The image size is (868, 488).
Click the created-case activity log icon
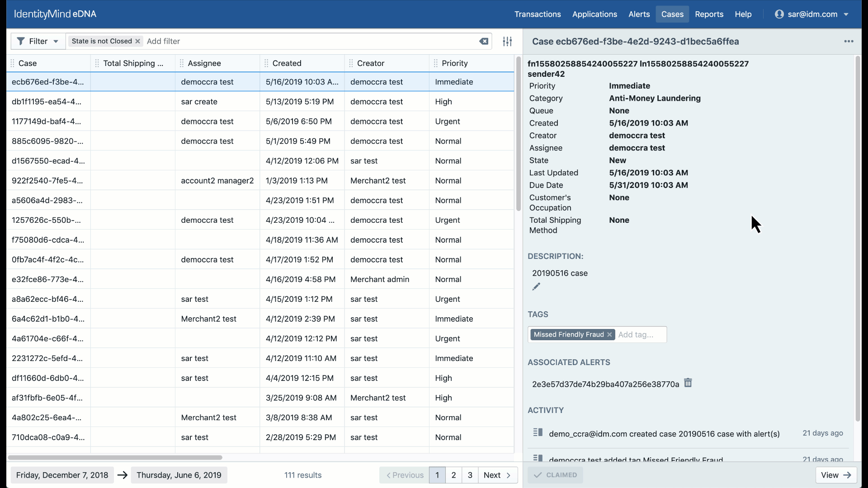538,432
